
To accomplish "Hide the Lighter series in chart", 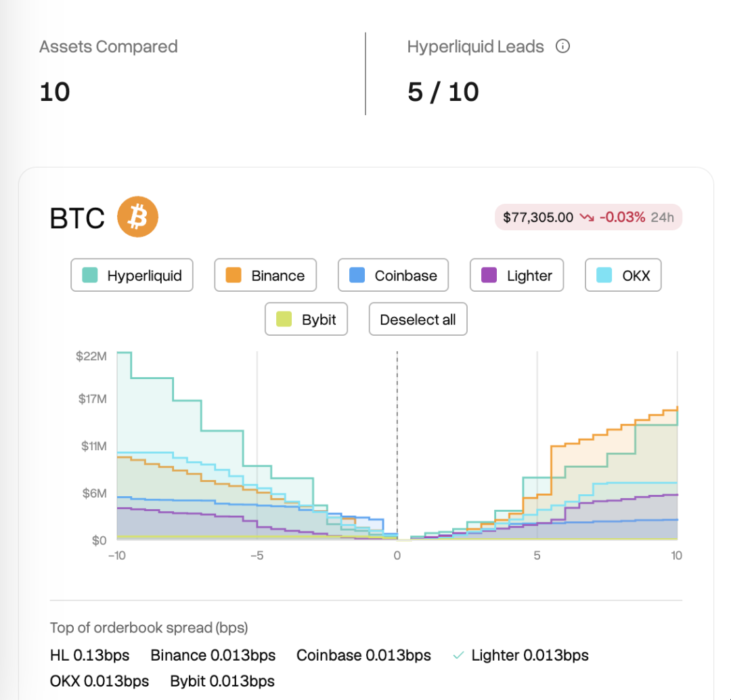I will (x=516, y=275).
